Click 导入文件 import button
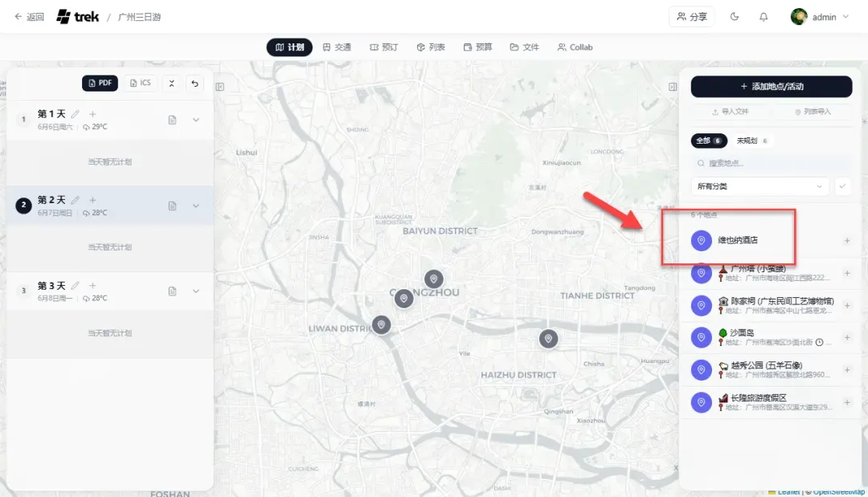Image resolution: width=868 pixels, height=497 pixels. [730, 112]
